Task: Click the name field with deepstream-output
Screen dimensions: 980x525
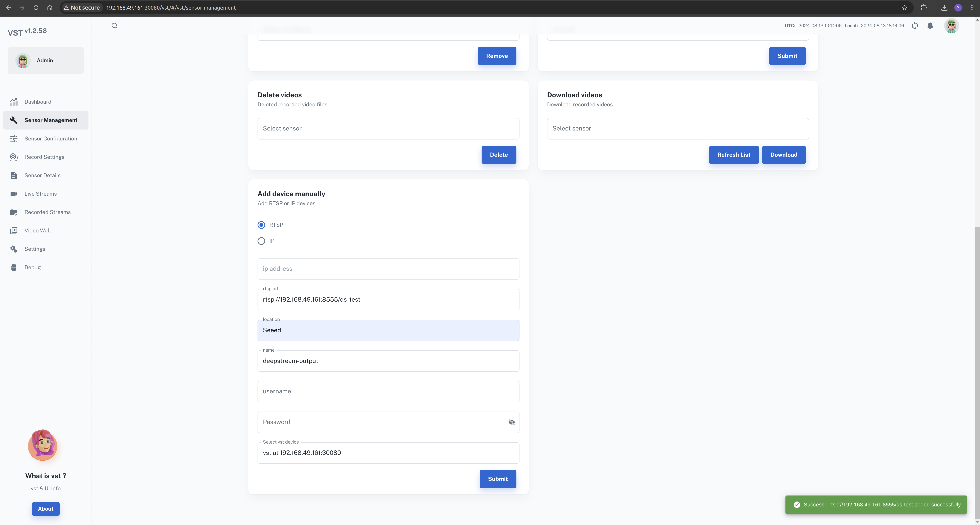Action: point(389,361)
